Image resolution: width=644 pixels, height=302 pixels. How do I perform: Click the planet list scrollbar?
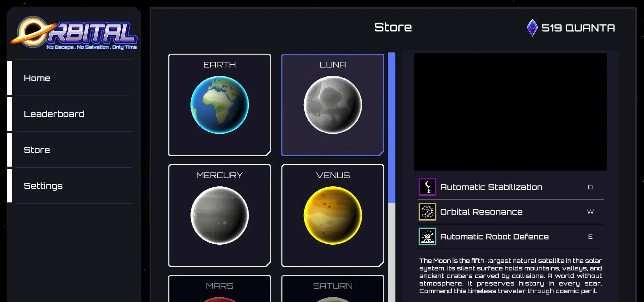[x=391, y=127]
